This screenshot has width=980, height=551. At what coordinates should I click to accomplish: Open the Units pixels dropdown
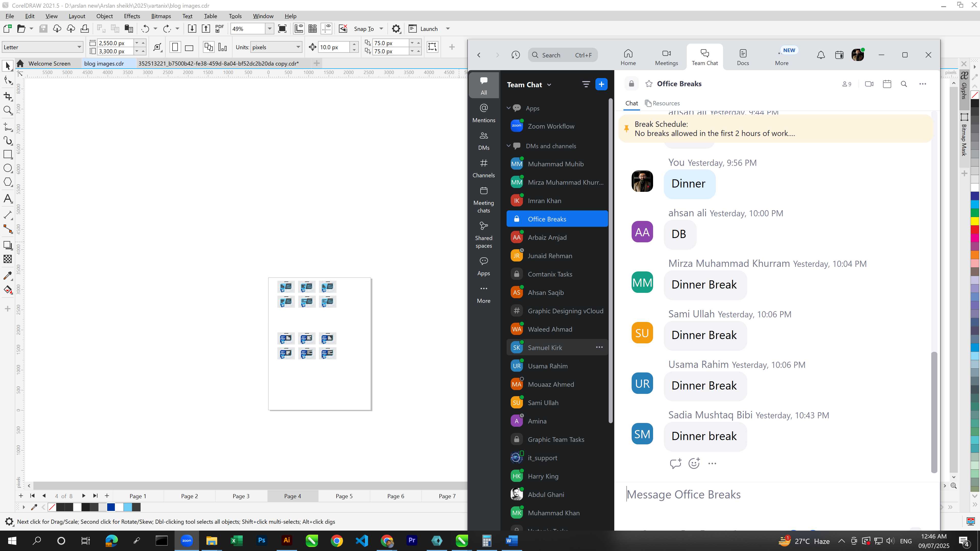tap(298, 47)
